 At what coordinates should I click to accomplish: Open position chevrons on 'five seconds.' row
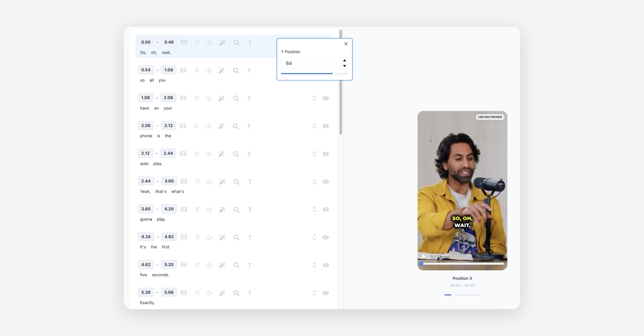pos(314,265)
